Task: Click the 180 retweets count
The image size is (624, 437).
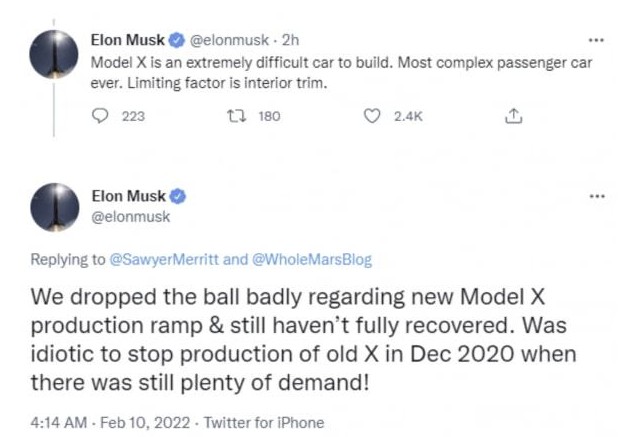Action: [269, 116]
